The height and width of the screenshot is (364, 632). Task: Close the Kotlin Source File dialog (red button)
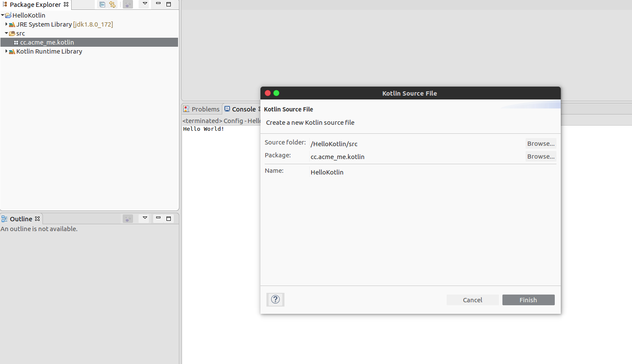(268, 93)
